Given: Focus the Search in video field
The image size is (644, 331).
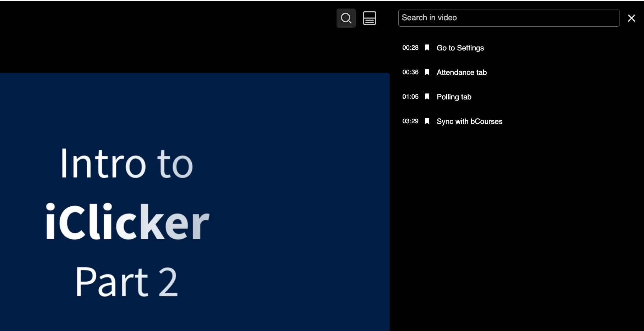Looking at the screenshot, I should (509, 18).
